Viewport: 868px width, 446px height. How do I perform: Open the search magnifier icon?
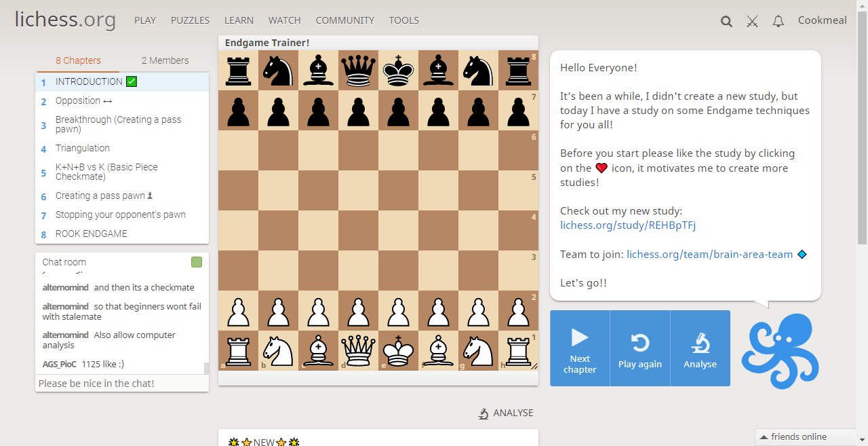click(x=726, y=21)
